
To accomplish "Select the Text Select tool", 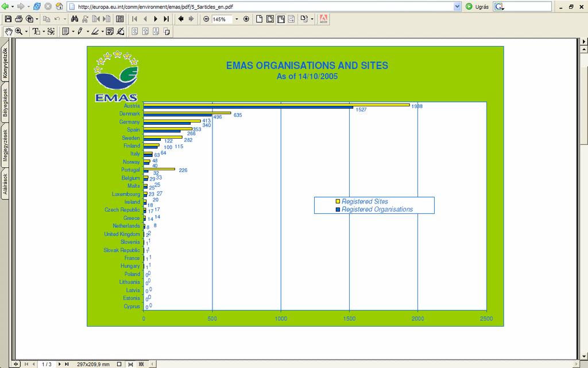I will coord(36,32).
